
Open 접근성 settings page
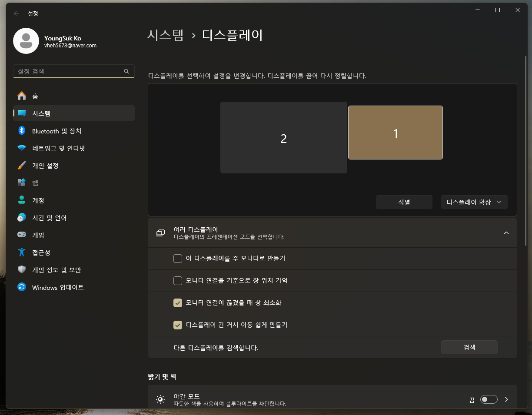(74, 252)
